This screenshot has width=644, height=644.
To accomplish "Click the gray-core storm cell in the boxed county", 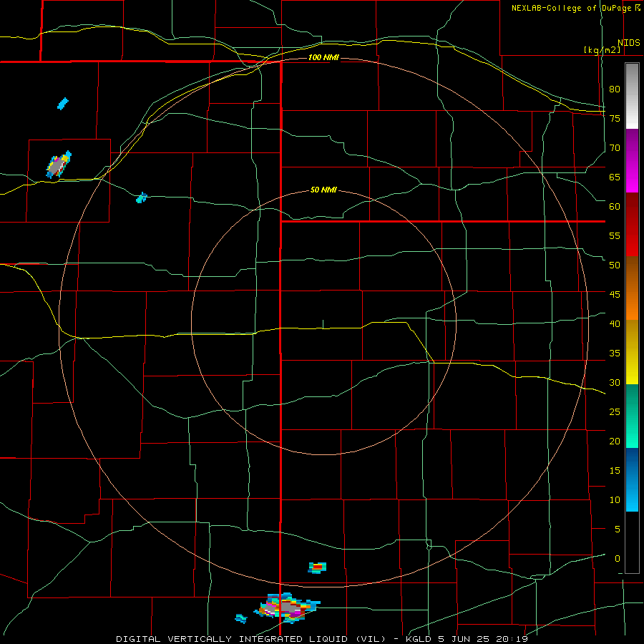I will 59,165.
